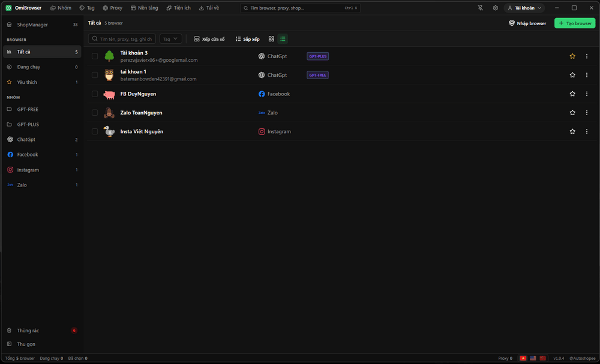Open more options for Tài khoản 3
This screenshot has height=364, width=600.
click(587, 56)
